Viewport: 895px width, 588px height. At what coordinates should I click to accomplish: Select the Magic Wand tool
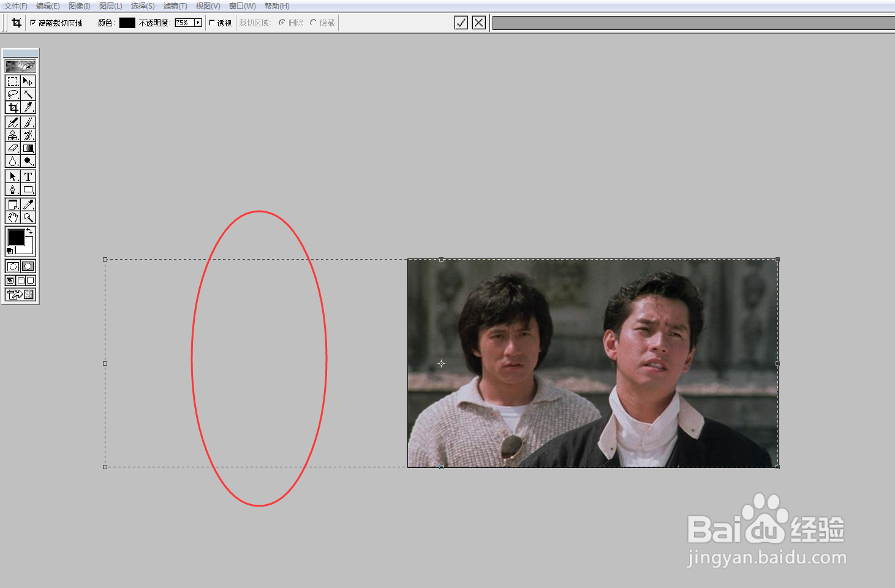pos(28,94)
